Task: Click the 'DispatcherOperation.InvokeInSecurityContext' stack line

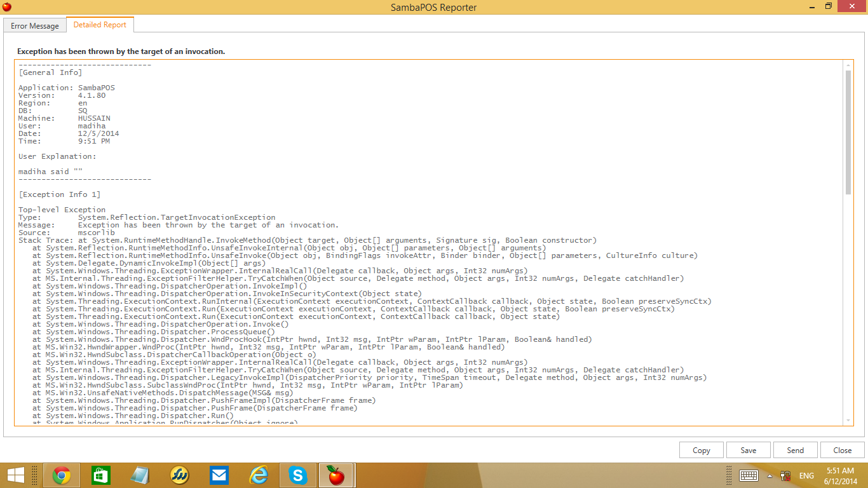Action: click(227, 294)
